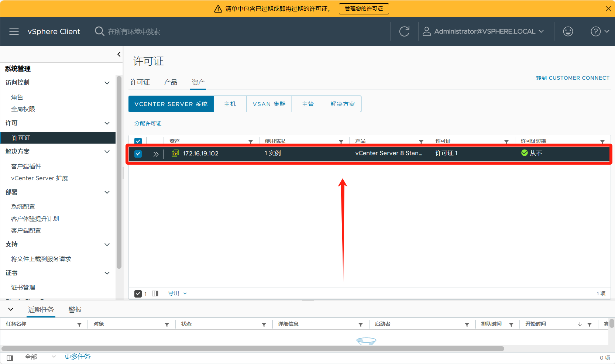Open the Administrator@VSPHERE.LOCAL user dropdown

pos(484,31)
